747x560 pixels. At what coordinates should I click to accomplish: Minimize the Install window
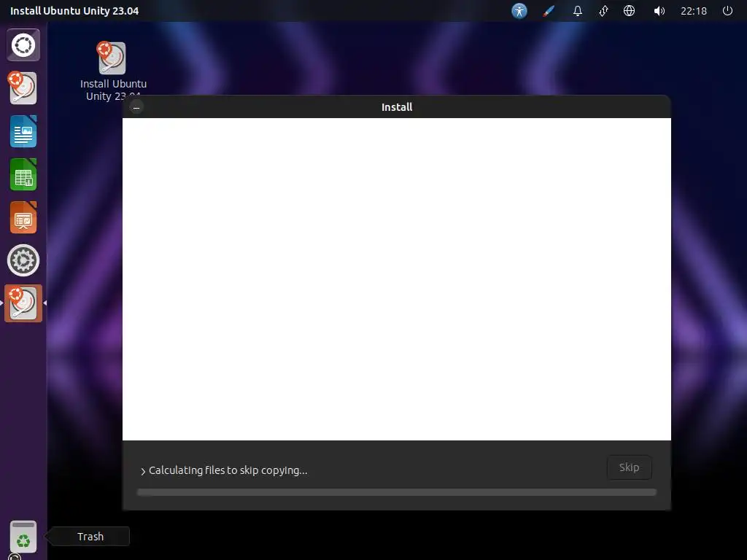[x=136, y=108]
